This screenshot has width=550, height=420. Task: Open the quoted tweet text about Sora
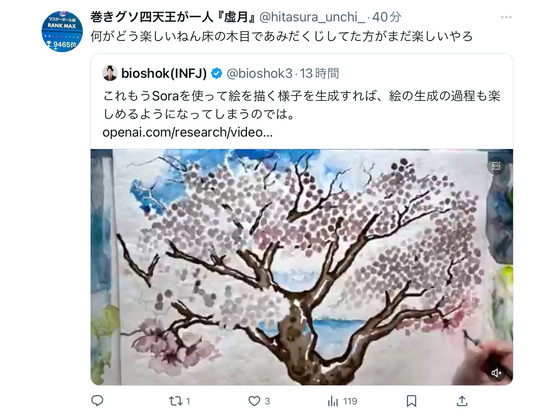(x=302, y=105)
